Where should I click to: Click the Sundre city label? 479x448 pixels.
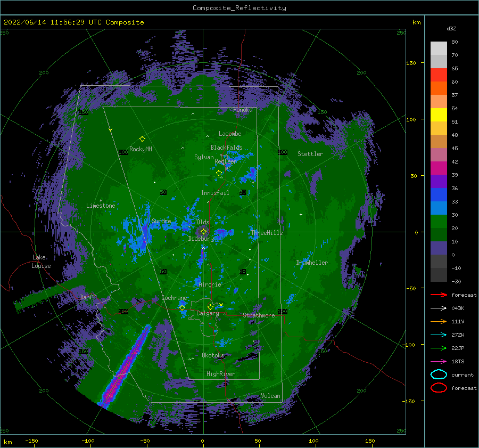(x=161, y=221)
